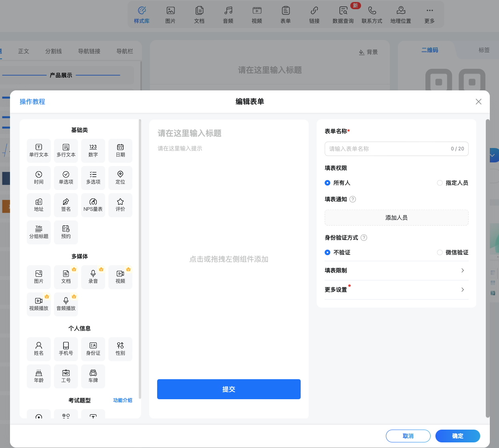Select 所有人 fill permission
499x448 pixels.
coord(337,183)
